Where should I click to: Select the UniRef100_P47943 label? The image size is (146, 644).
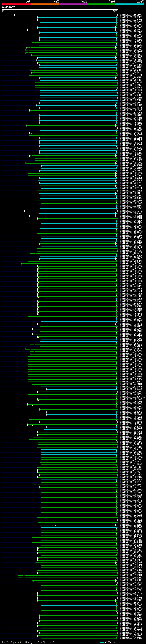click(x=131, y=27)
